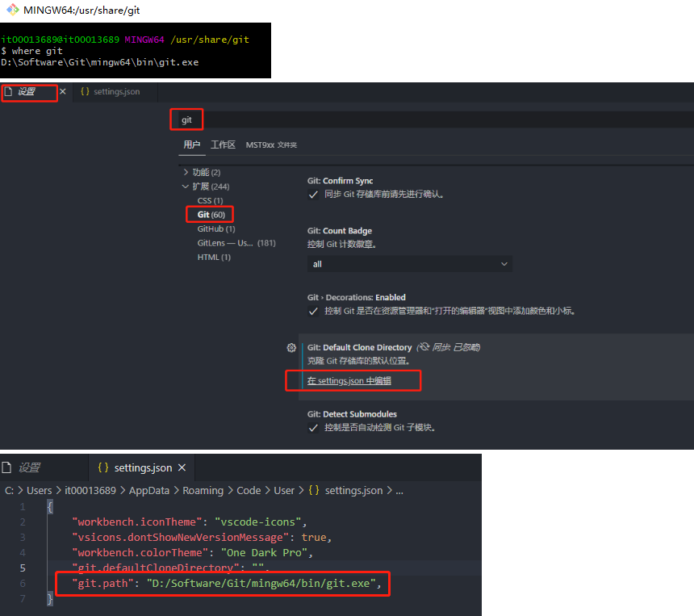Open the Count Badge dropdown showing all
The width and height of the screenshot is (694, 616).
409,263
